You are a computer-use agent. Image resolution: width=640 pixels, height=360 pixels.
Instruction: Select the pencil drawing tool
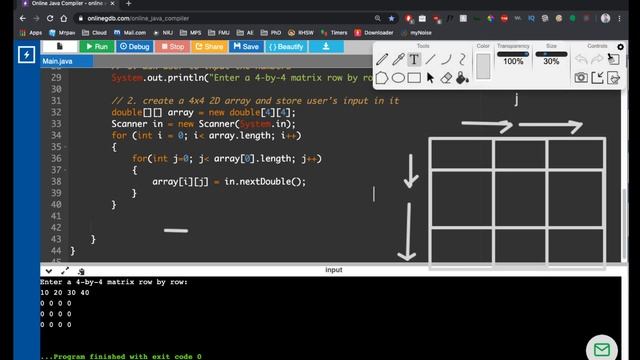pyautogui.click(x=382, y=60)
